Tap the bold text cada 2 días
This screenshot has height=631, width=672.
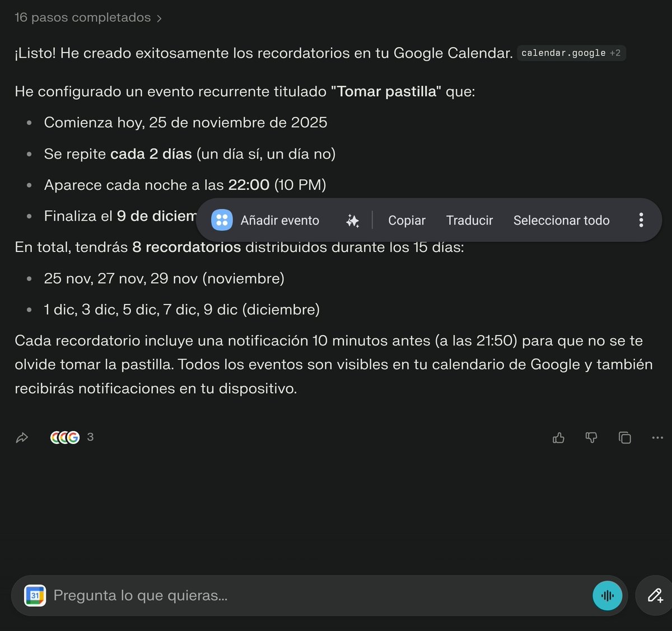151,154
